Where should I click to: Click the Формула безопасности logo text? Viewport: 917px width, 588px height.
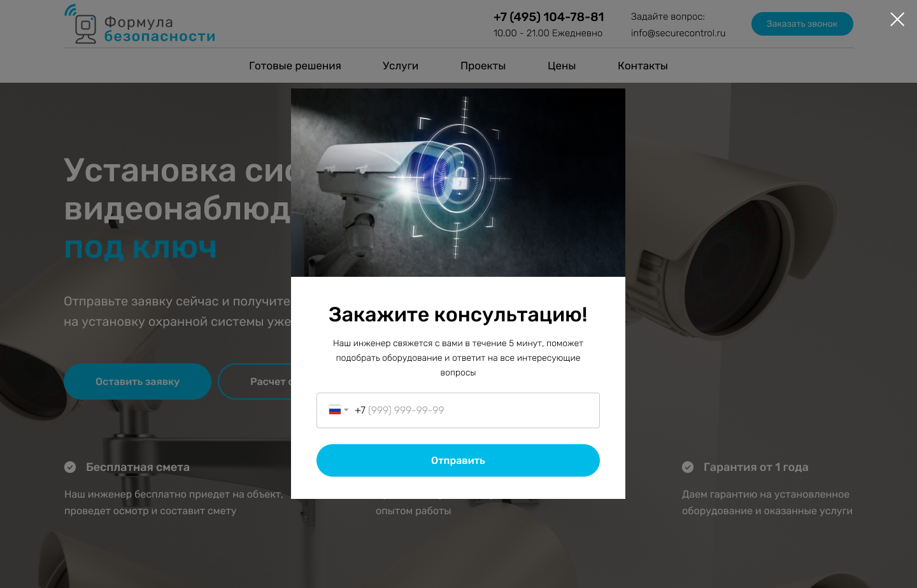160,29
